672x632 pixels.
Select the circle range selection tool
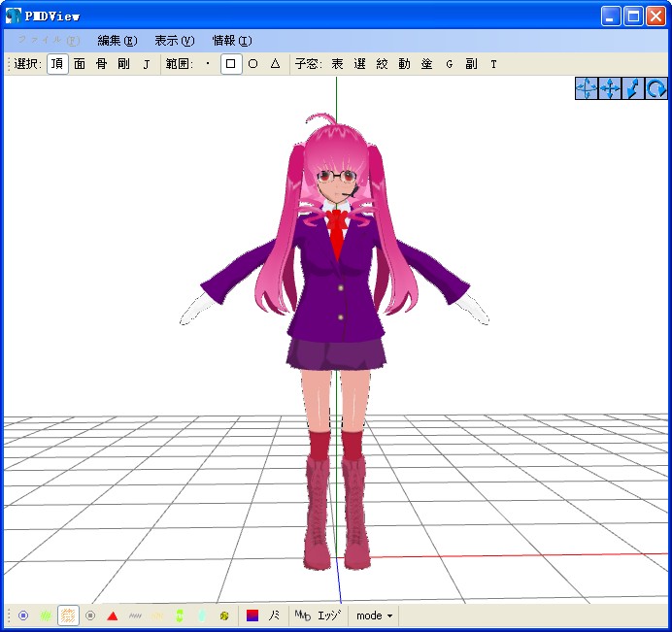click(253, 64)
